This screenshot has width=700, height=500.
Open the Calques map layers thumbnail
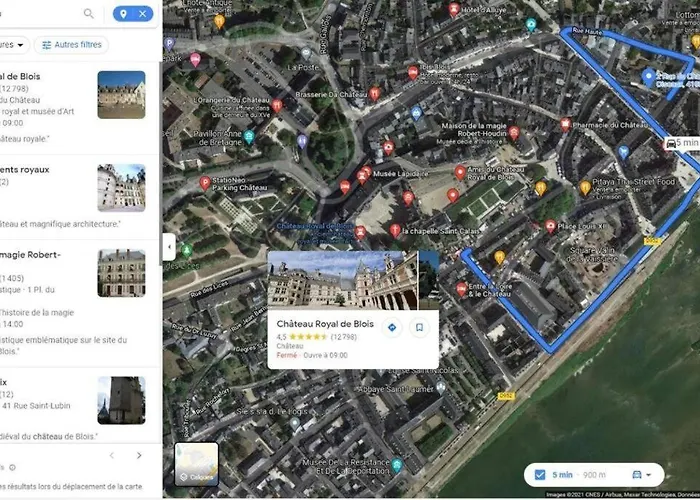(196, 464)
